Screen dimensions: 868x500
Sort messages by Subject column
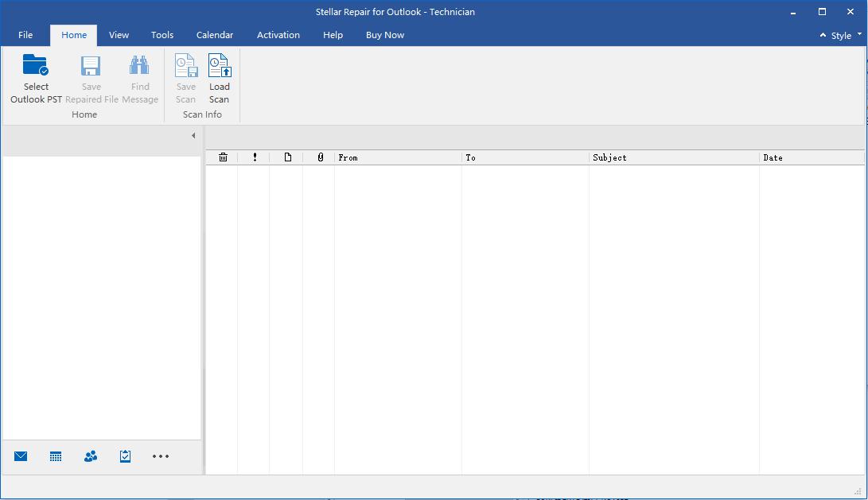(x=674, y=157)
